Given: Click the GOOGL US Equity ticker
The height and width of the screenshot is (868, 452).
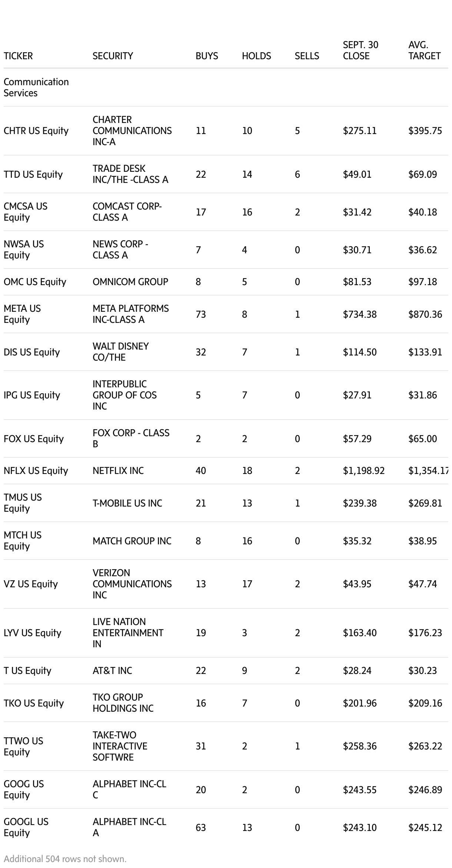Looking at the screenshot, I should click(26, 827).
